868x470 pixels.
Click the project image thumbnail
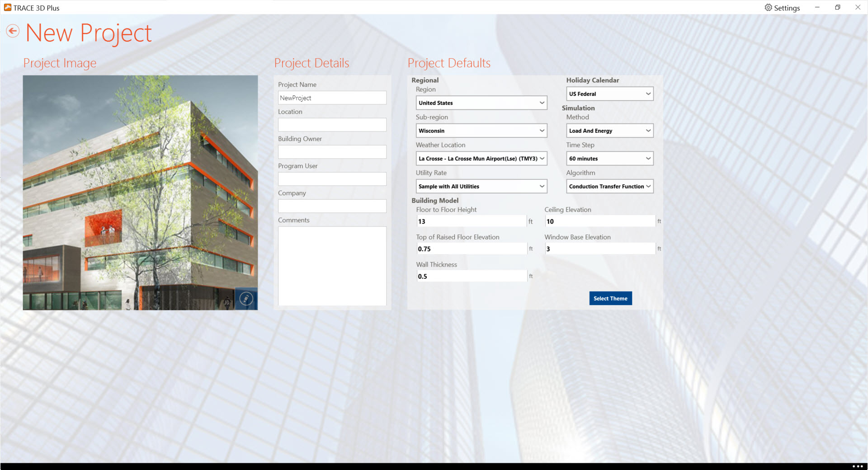click(140, 192)
